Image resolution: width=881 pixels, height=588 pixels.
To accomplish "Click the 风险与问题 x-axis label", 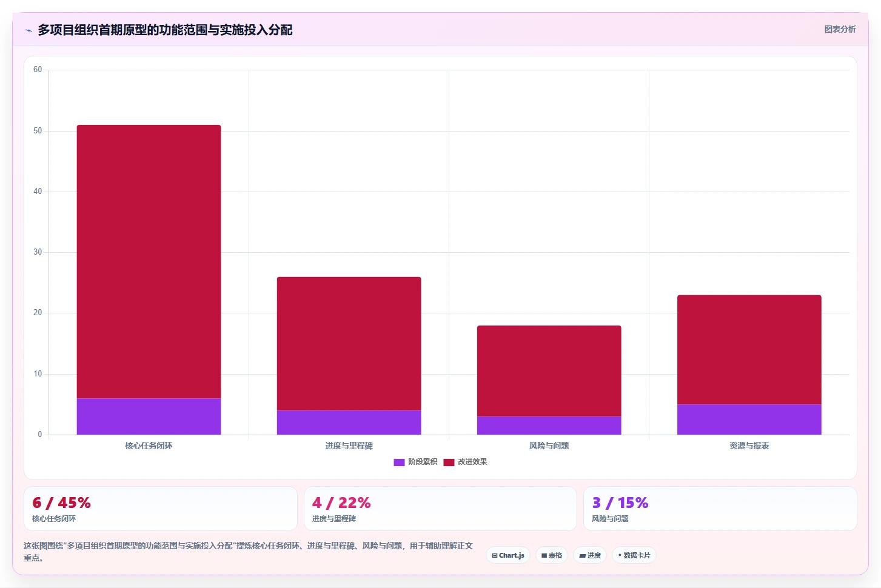I will [x=549, y=446].
